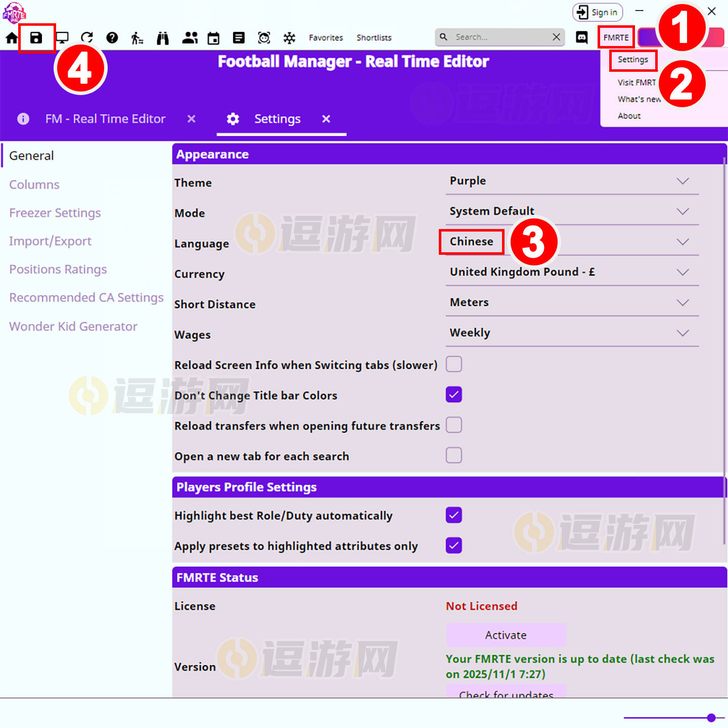728x728 pixels.
Task: Open the Mode dropdown showing System Default
Action: pos(572,212)
